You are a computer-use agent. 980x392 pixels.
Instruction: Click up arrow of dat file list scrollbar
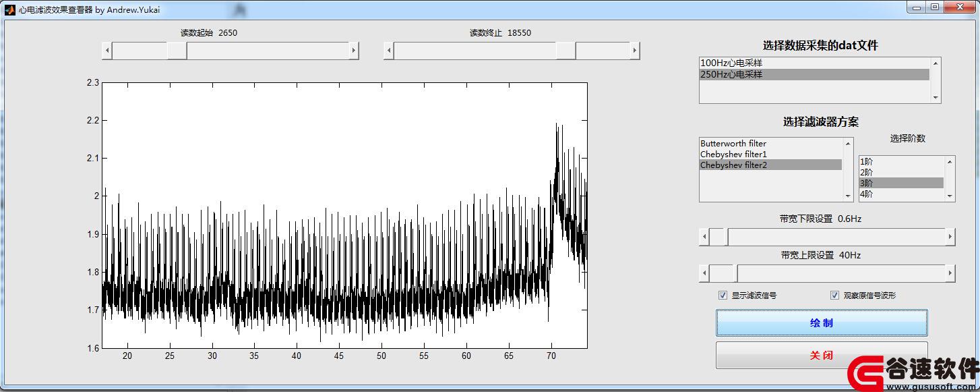(x=935, y=63)
